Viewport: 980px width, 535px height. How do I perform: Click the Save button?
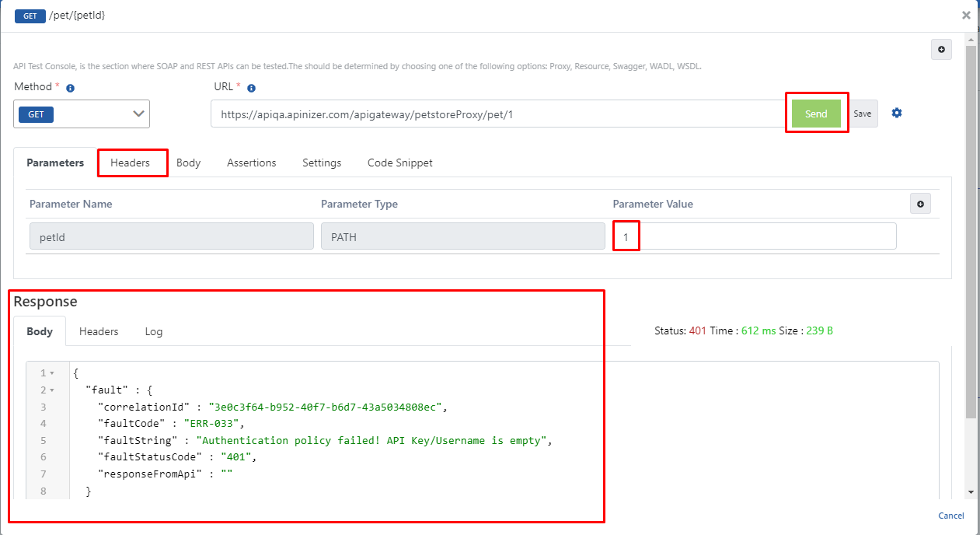click(862, 114)
